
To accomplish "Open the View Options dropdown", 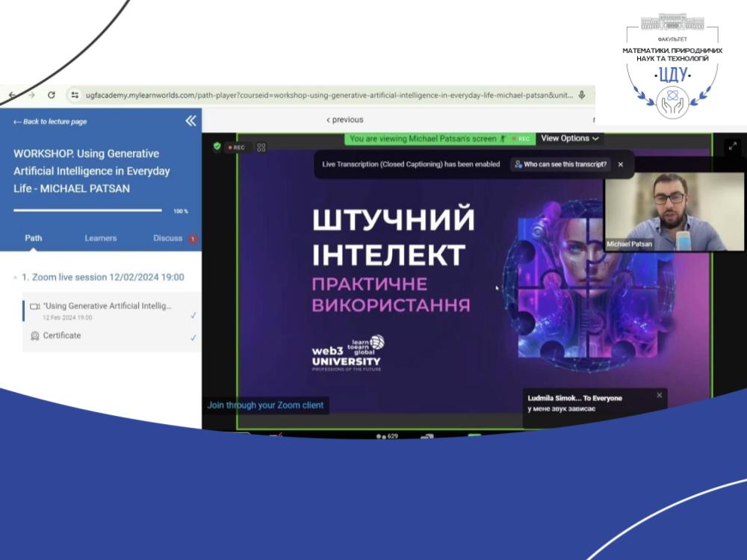I will click(570, 138).
